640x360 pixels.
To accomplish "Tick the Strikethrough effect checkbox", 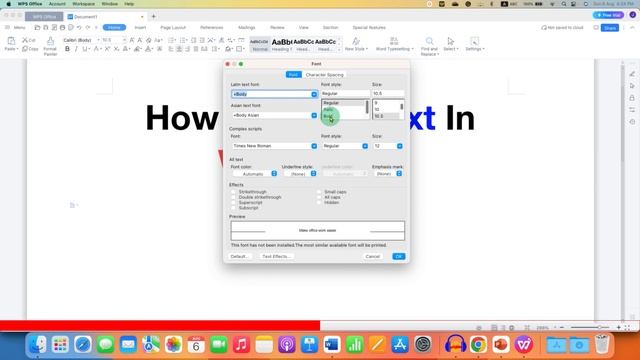I will tap(233, 192).
